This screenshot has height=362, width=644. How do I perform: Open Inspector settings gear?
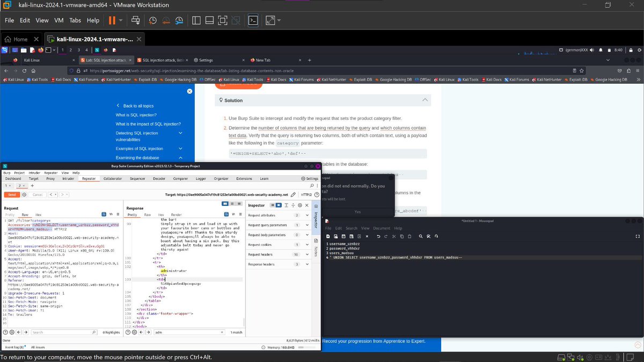tap(301, 205)
